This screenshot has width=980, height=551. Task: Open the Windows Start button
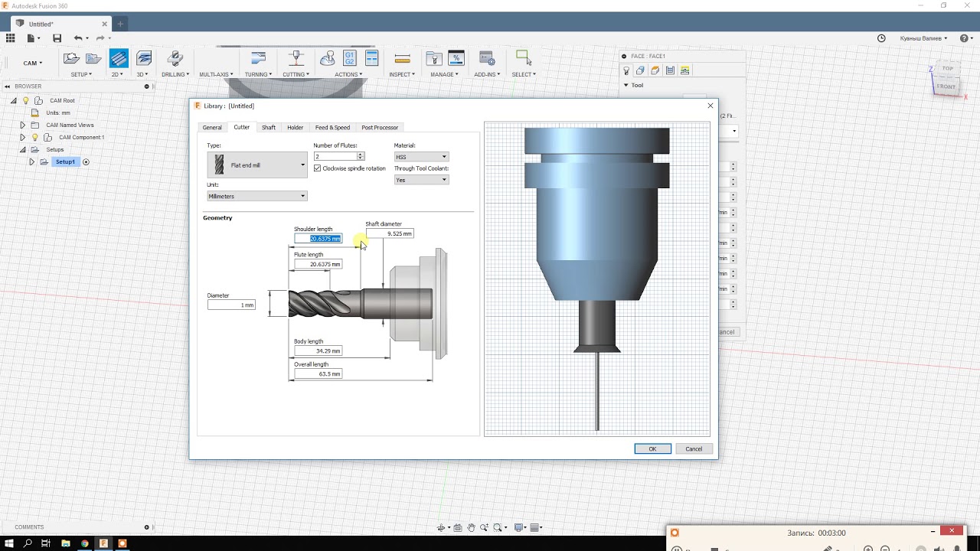tap(8, 543)
